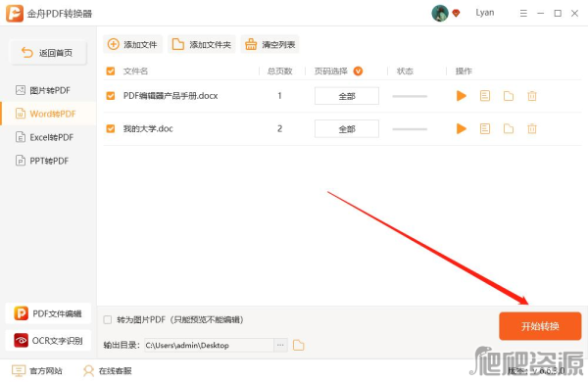The height and width of the screenshot is (382, 588).
Task: Open the document view icon for PDF编辑器产品手册.docx
Action: click(485, 96)
